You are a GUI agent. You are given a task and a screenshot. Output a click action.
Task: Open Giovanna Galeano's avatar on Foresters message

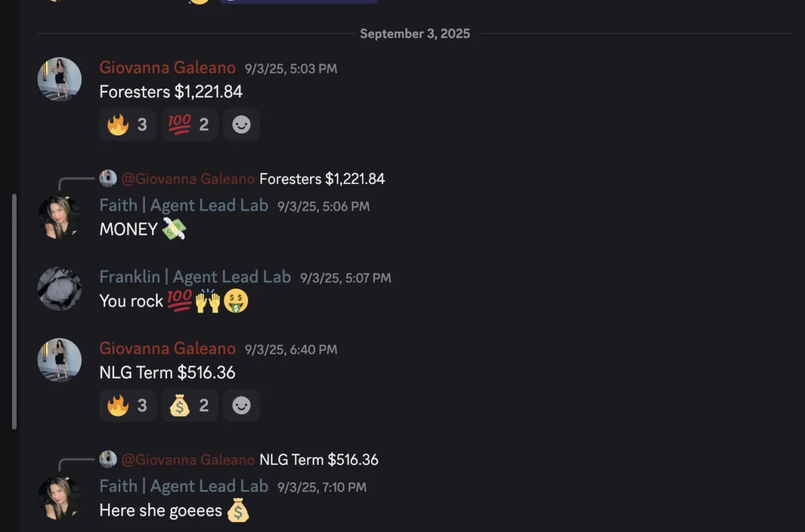60,79
